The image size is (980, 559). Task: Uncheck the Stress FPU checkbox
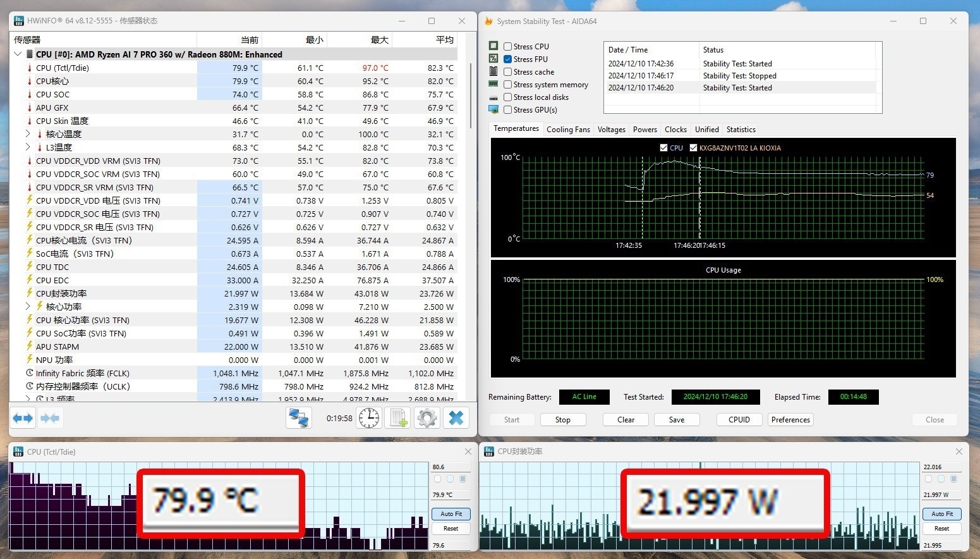pos(507,59)
